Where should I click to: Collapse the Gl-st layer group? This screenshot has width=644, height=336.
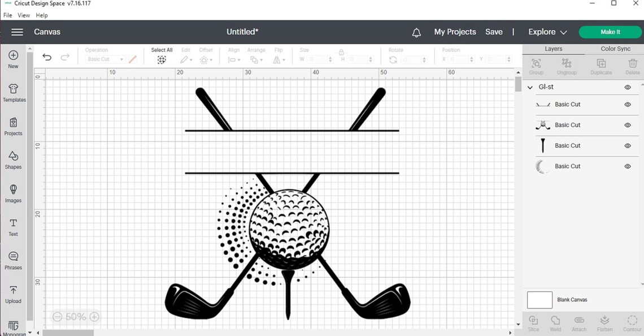pos(529,87)
